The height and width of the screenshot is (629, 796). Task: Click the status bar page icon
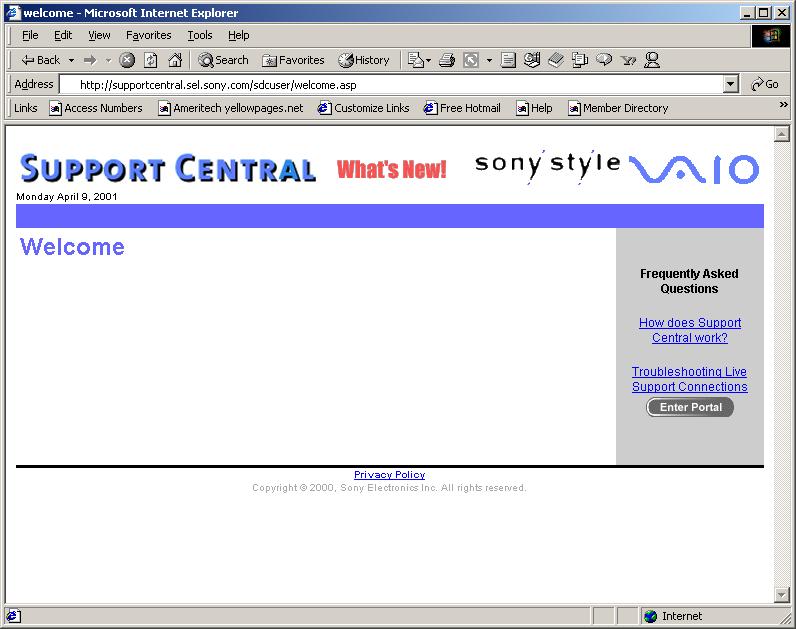point(14,616)
